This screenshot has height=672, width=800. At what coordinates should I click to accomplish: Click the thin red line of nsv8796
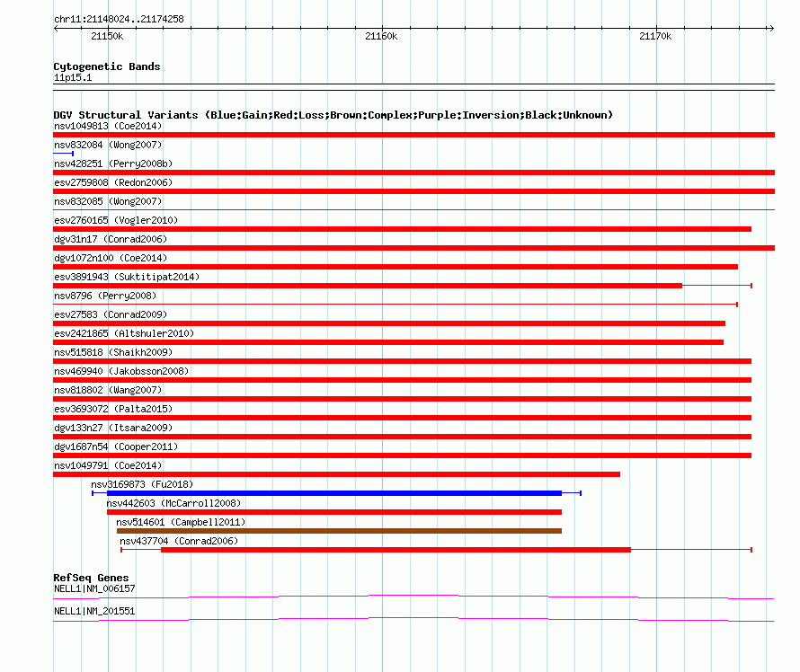click(x=396, y=305)
